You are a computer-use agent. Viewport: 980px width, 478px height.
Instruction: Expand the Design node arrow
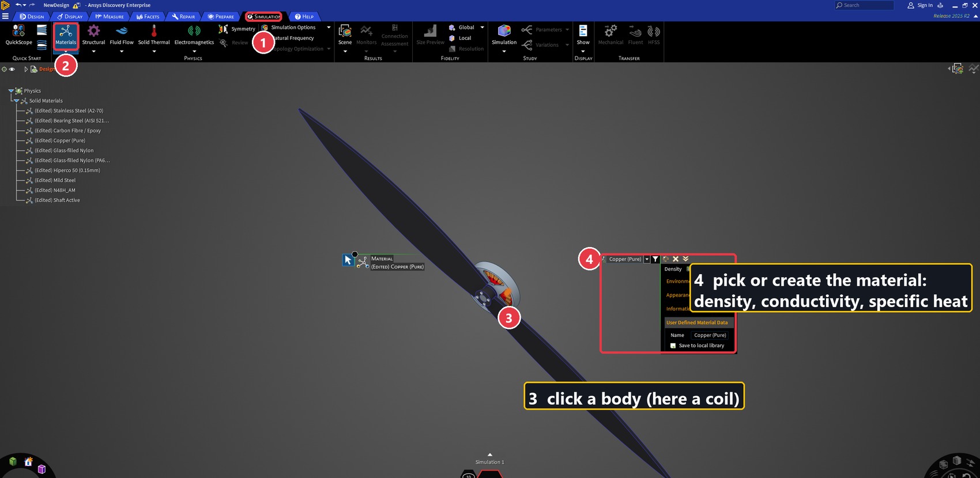point(26,69)
